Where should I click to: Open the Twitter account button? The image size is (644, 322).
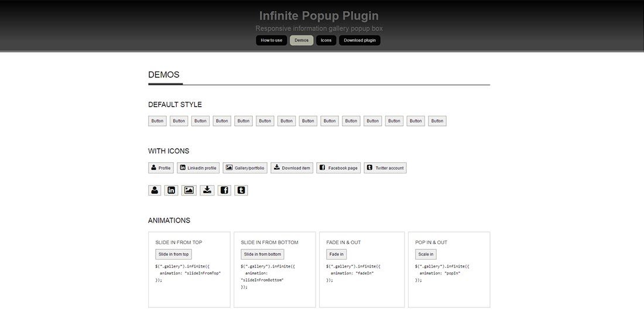385,167
